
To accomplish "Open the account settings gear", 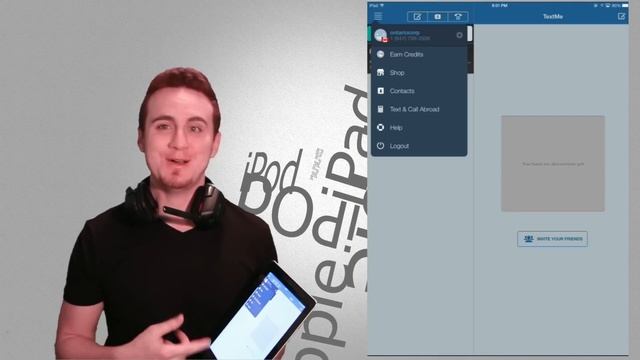I will [x=460, y=35].
